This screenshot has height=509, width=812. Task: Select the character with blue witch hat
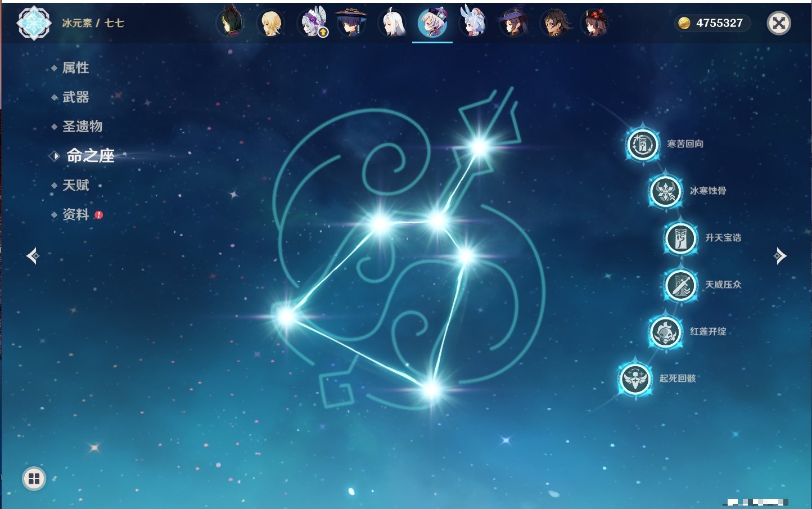(513, 23)
